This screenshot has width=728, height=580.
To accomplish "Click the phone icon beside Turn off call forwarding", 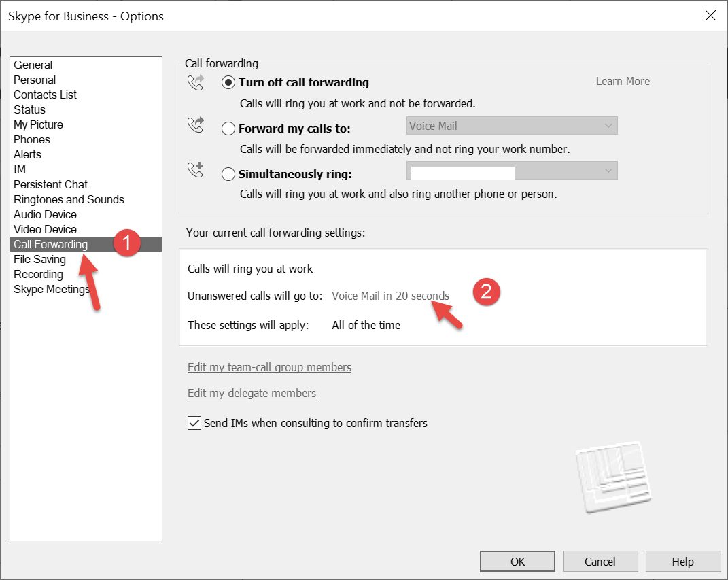I will [196, 82].
